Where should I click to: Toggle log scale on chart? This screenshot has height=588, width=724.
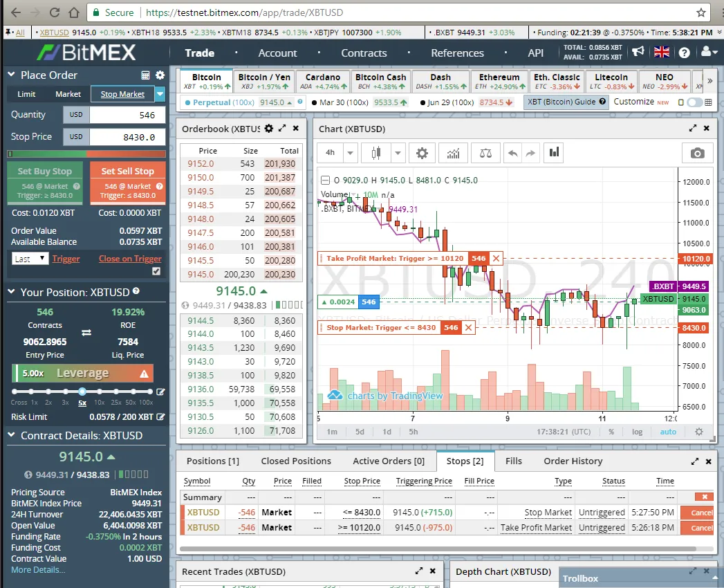click(637, 432)
